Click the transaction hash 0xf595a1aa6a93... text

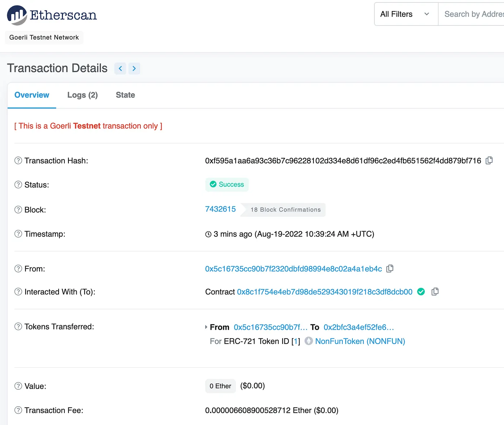point(343,161)
